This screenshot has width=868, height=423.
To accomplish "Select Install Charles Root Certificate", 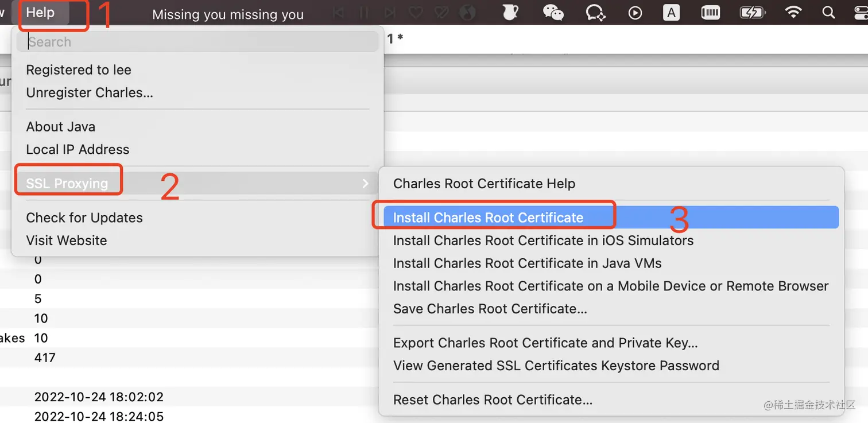I will (488, 218).
